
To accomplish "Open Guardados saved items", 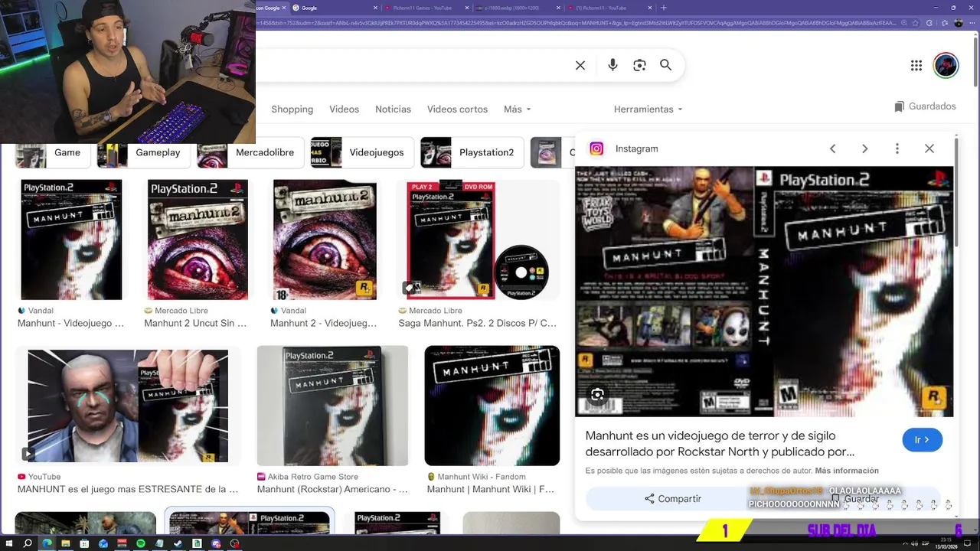I will click(925, 106).
